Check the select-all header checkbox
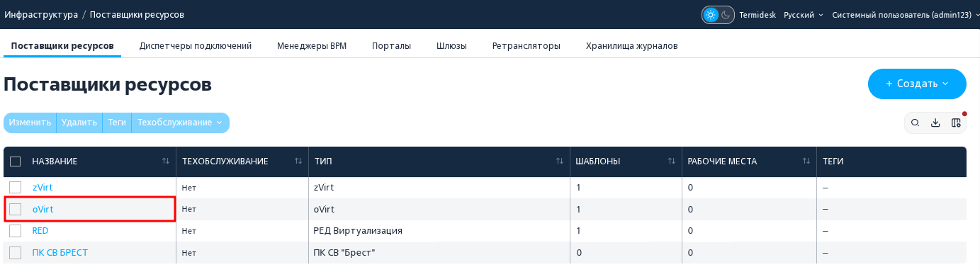 [x=16, y=161]
